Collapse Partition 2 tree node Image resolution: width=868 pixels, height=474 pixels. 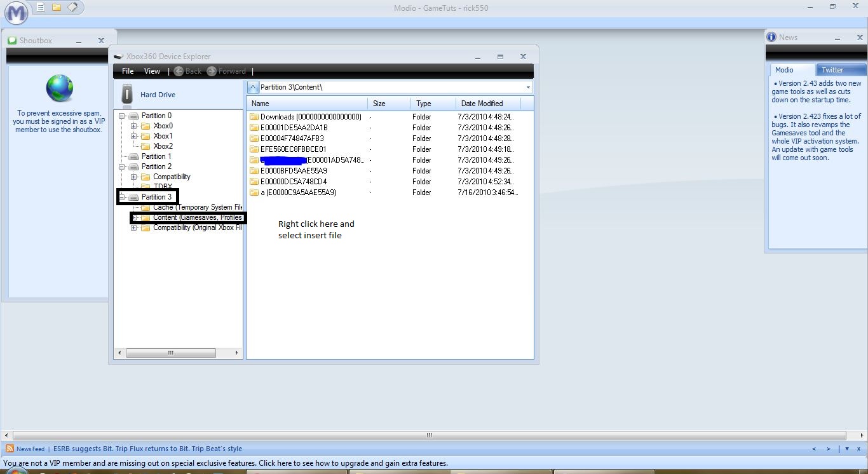[x=121, y=166]
